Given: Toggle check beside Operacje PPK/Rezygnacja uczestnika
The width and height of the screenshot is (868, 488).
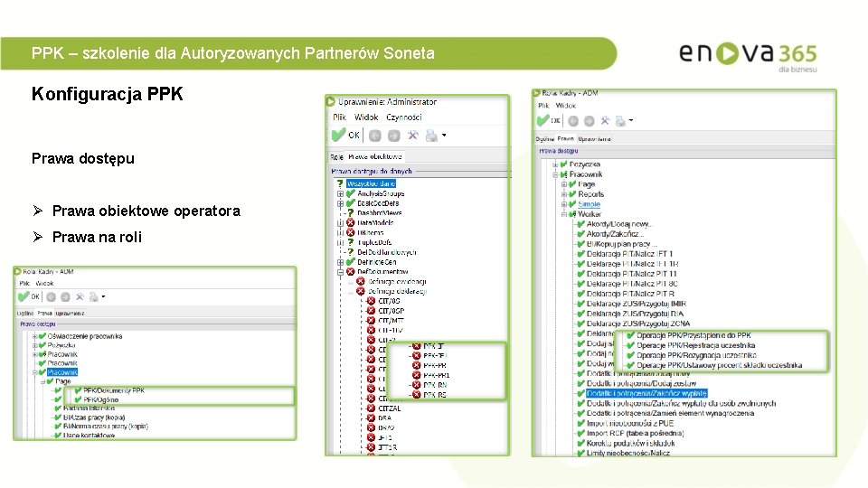Looking at the screenshot, I should 630,355.
